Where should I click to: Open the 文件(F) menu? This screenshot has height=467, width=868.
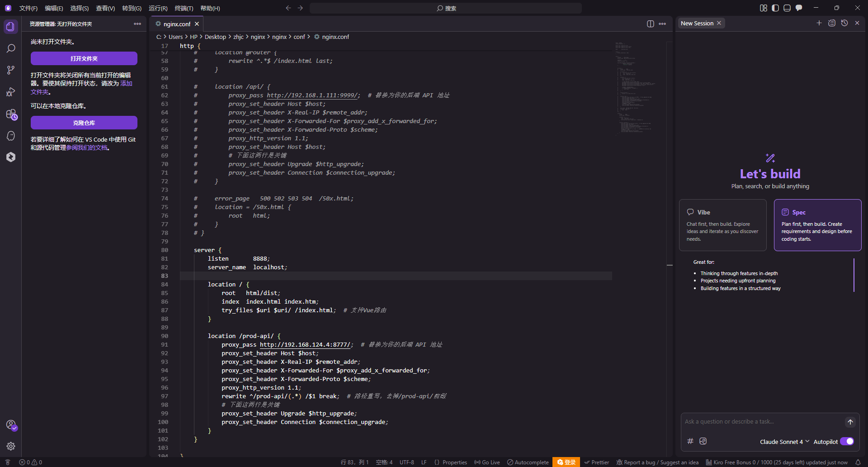(x=28, y=8)
